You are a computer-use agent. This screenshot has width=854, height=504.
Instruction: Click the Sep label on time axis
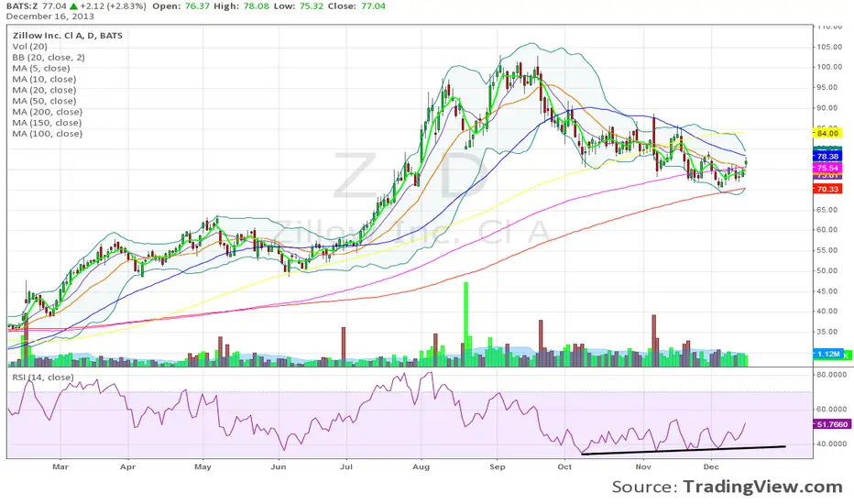[x=498, y=467]
